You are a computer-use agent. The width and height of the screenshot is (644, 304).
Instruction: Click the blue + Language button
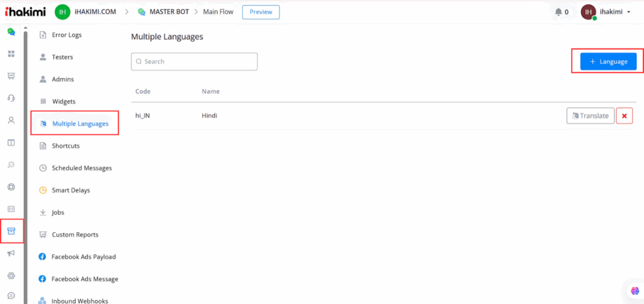608,61
